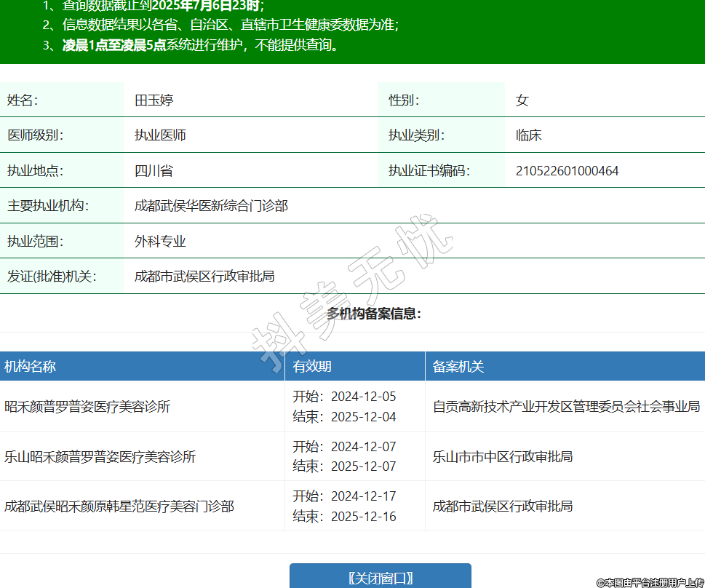Select 成都武侯昭禾颜原韩星范医疗美容门诊部 institution name
705x588 pixels.
coord(119,506)
